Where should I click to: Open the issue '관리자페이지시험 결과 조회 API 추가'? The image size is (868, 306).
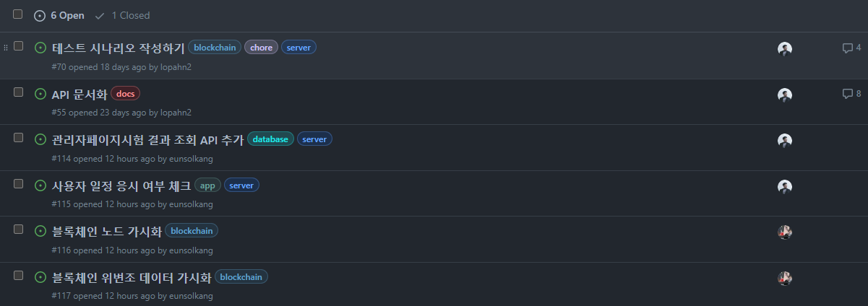coord(147,139)
